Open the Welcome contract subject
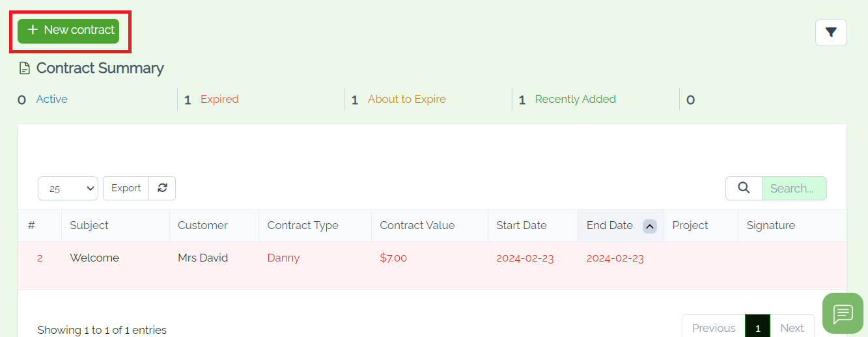Viewport: 868px width, 337px height. [94, 258]
